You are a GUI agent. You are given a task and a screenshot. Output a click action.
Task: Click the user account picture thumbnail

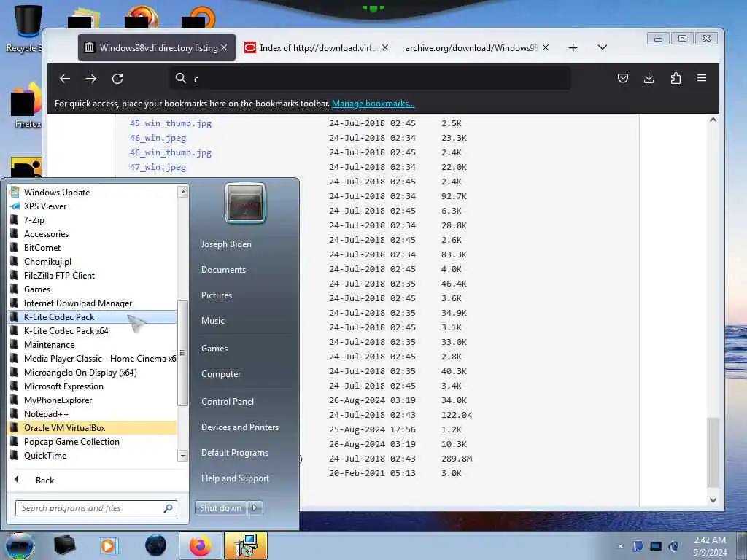coord(245,203)
